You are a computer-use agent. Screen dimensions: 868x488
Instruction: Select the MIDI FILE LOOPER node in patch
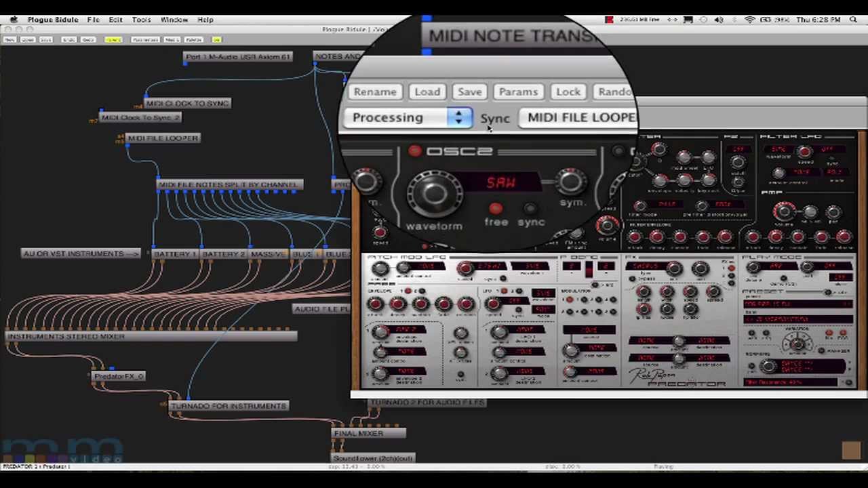(x=163, y=138)
